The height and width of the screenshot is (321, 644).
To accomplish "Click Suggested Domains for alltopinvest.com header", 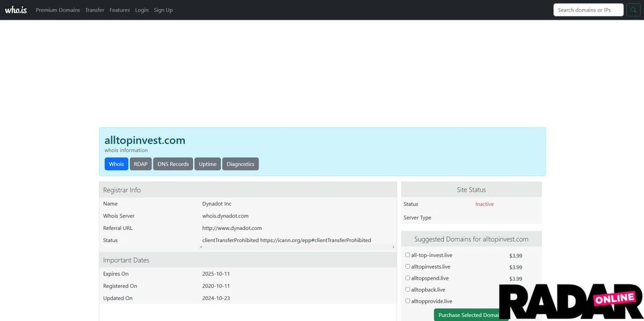I will tap(471, 239).
